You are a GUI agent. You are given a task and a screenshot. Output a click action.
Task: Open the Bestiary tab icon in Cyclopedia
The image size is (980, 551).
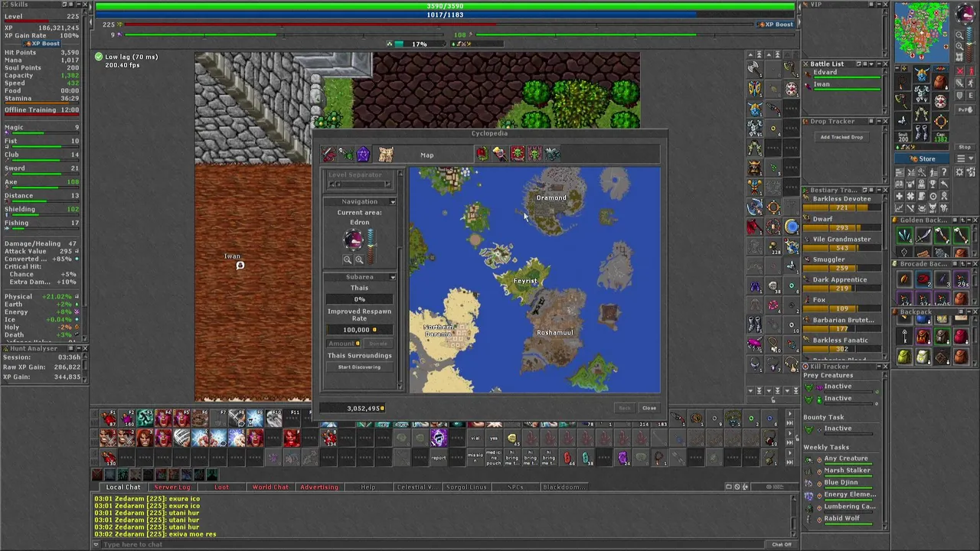[346, 155]
